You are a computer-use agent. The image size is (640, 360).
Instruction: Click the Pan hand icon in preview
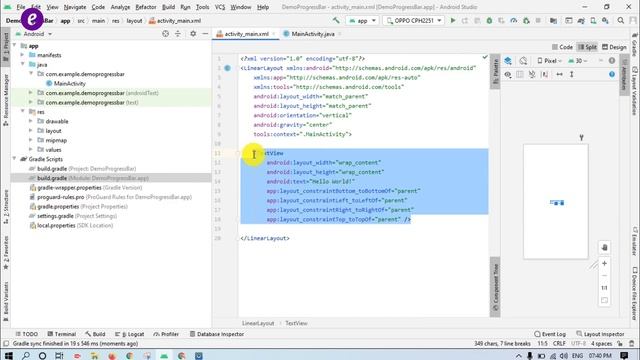click(604, 247)
